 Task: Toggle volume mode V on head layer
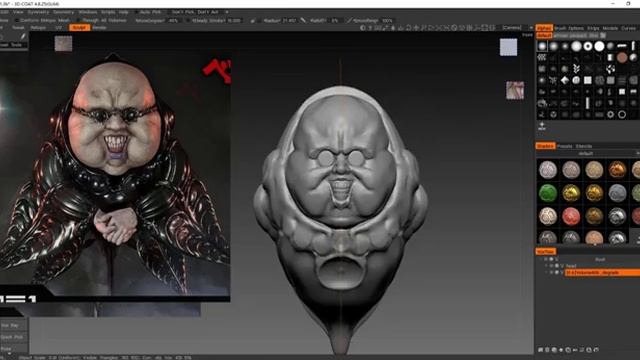[x=562, y=266]
